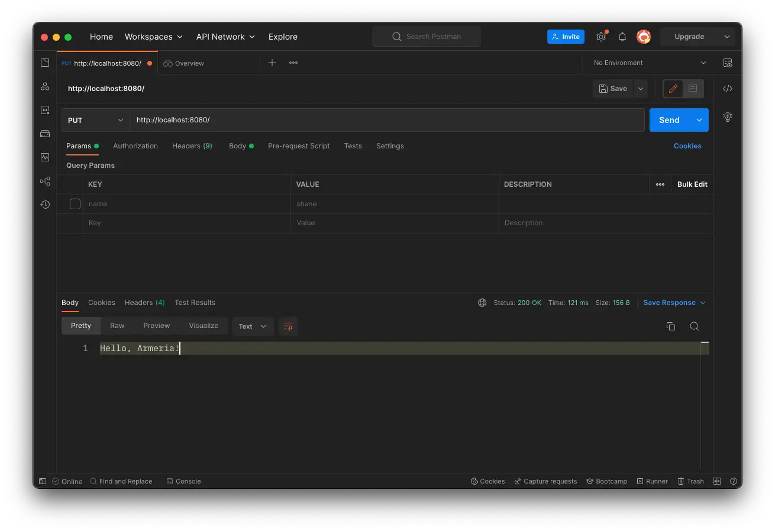Enable the name query parameter checkbox
Viewport: 775px width, 532px height.
[75, 204]
